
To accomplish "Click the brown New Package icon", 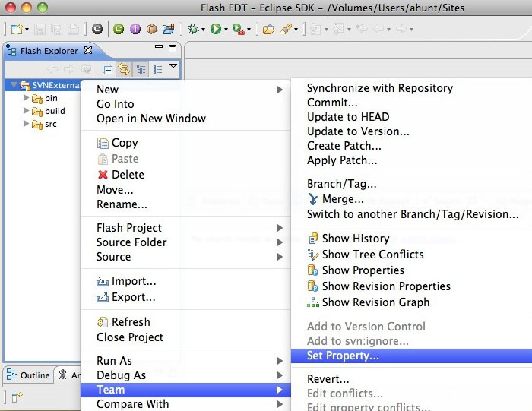I will pos(152,29).
